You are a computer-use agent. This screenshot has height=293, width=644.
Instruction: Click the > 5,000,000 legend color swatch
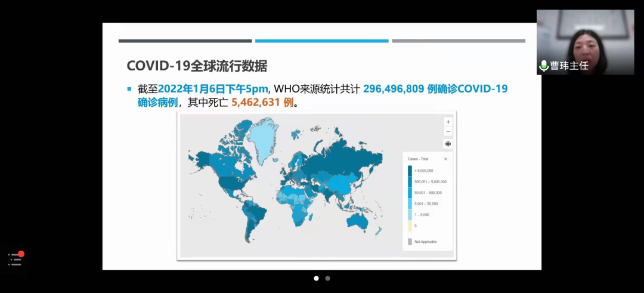pos(410,171)
